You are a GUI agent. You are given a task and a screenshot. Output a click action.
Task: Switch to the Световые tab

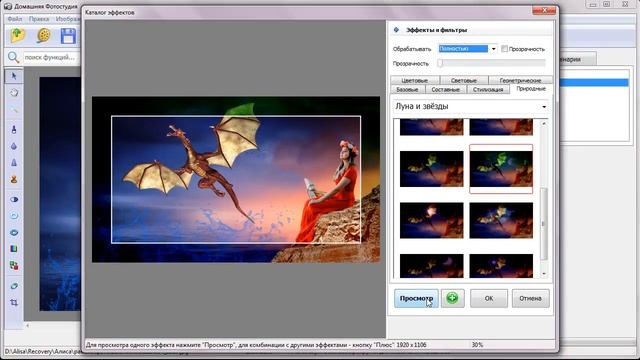tap(464, 80)
